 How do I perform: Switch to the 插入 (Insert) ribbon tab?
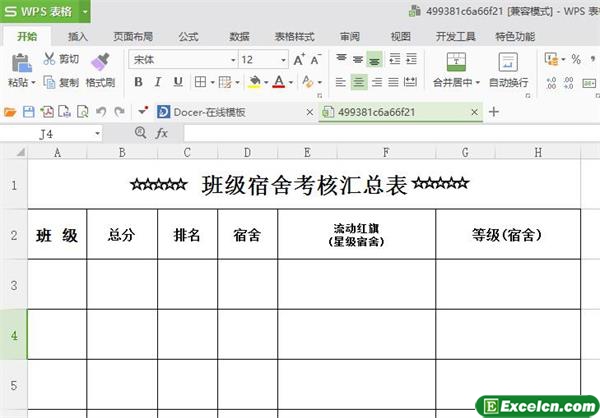(x=78, y=36)
